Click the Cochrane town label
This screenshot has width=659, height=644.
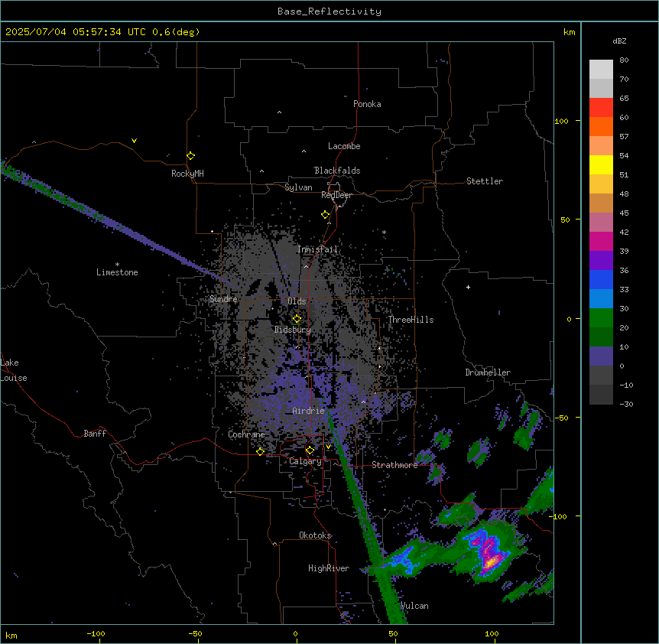(x=246, y=434)
